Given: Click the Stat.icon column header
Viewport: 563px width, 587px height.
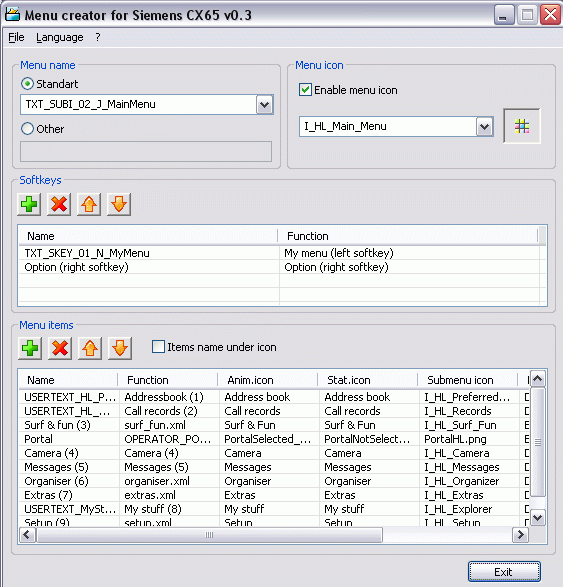Looking at the screenshot, I should 368,380.
